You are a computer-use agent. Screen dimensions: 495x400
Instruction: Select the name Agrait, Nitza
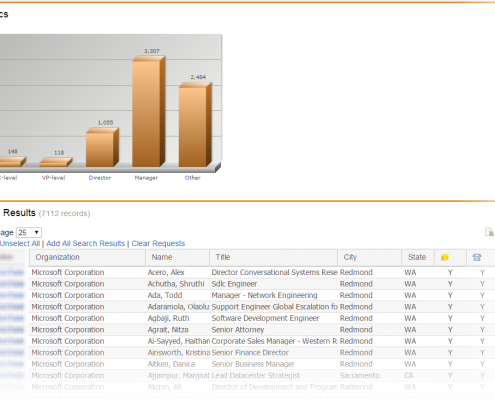pos(168,330)
